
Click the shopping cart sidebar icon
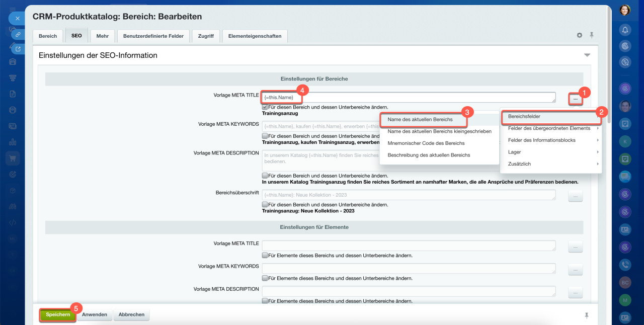[x=13, y=158]
